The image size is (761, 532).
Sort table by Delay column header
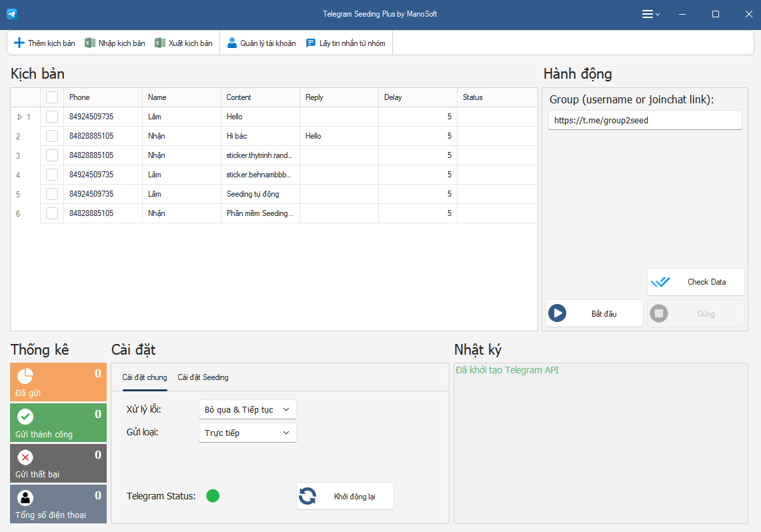pyautogui.click(x=418, y=97)
